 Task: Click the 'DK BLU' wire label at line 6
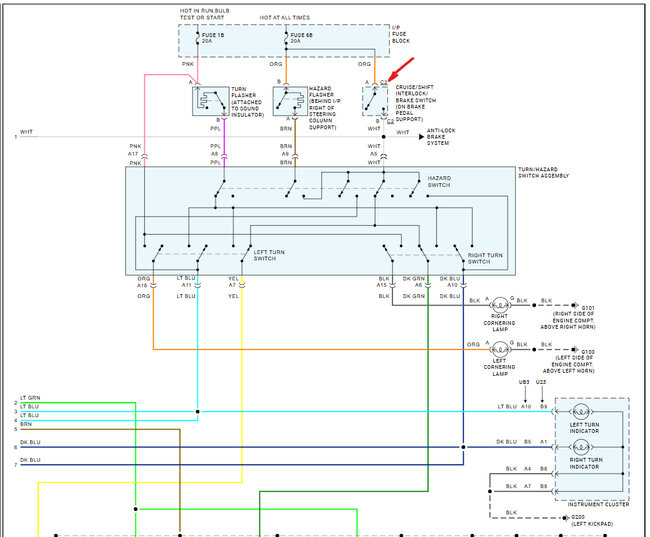point(30,442)
